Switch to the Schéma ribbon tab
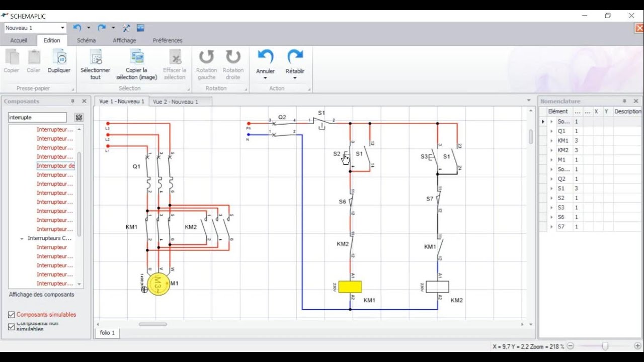Screen dimensions: 644x362 86,40
